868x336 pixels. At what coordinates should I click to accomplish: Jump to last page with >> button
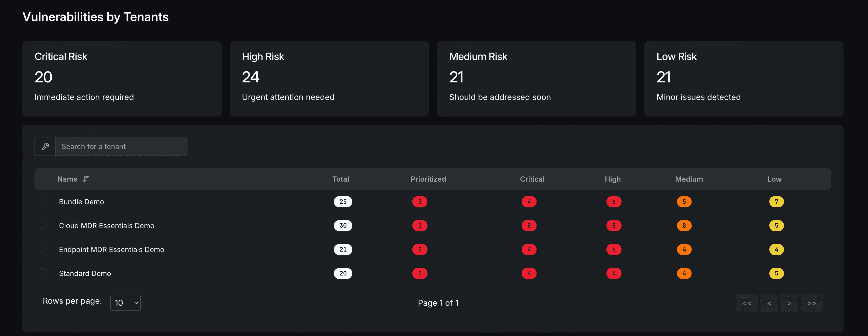coord(812,303)
